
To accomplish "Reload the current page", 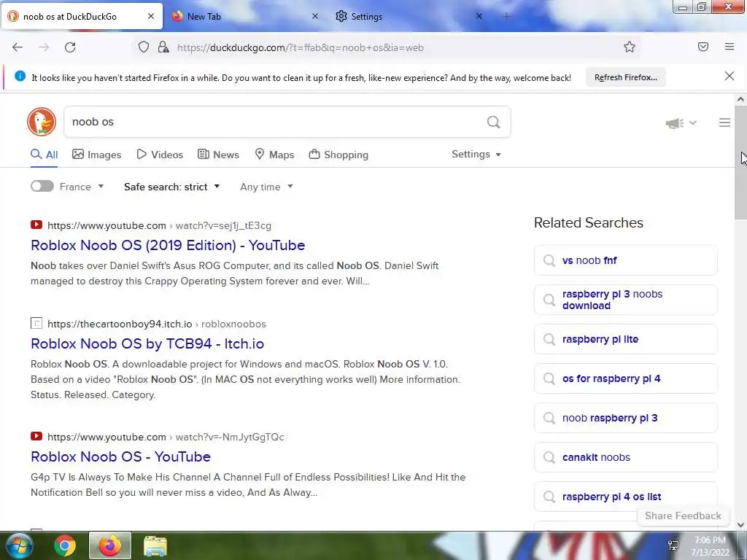I will pyautogui.click(x=70, y=47).
